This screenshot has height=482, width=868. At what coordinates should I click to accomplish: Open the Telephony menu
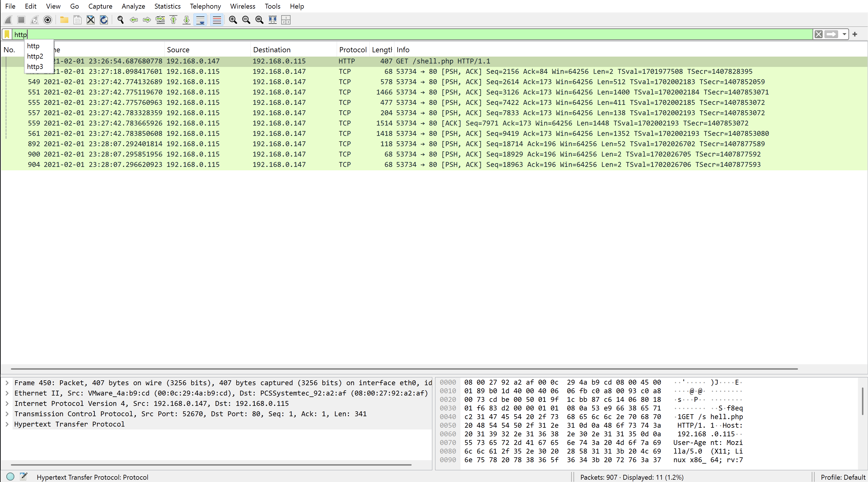[x=205, y=6]
